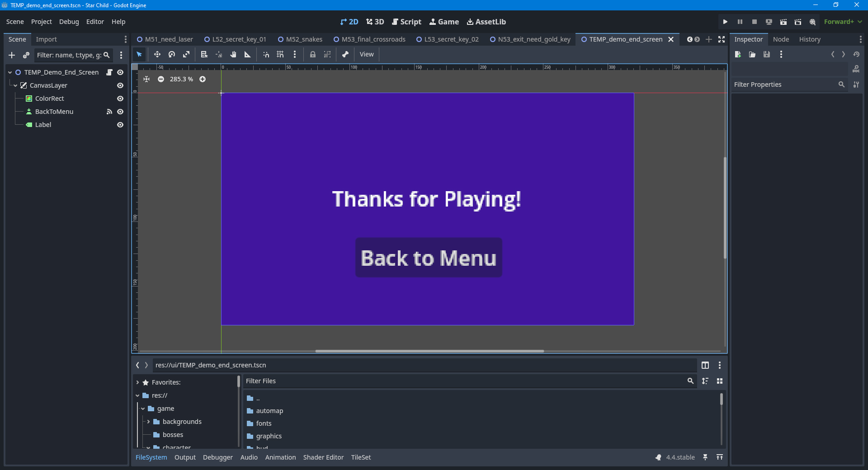
Task: Hide the BackToMenu node
Action: pos(120,112)
